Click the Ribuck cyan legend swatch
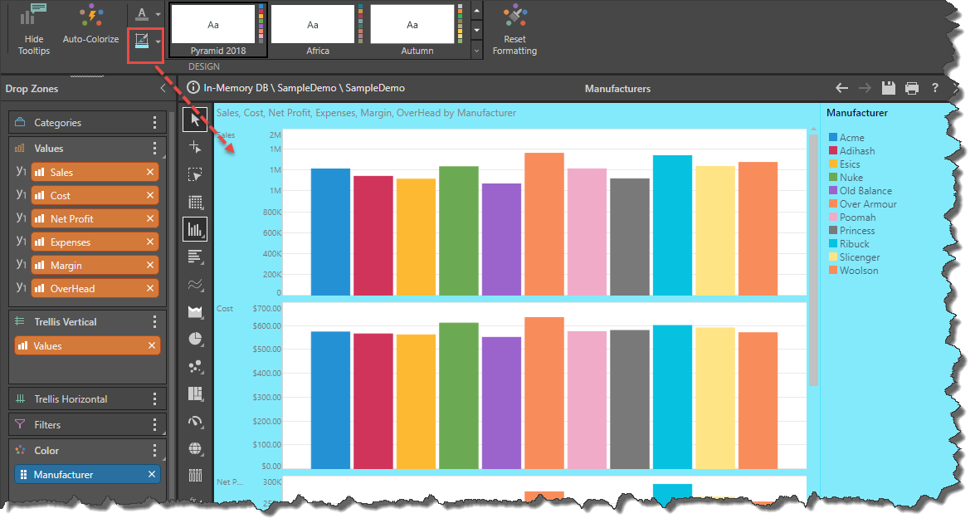The image size is (980, 528). tap(832, 243)
